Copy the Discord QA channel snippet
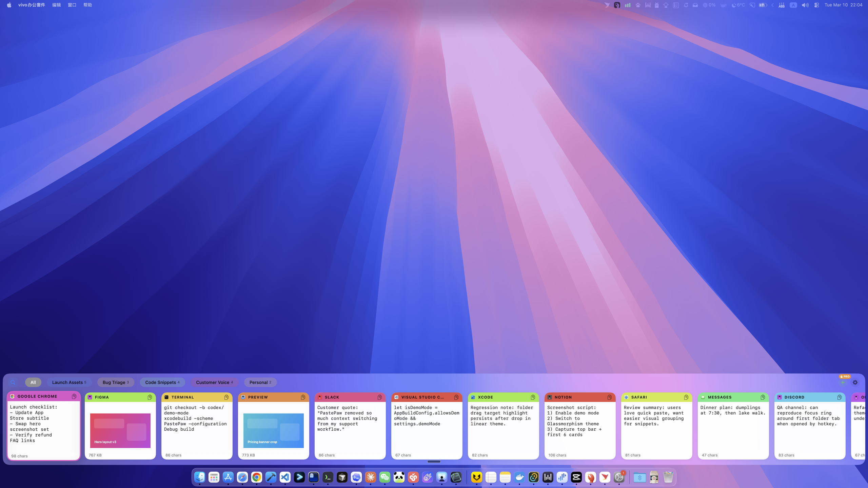 (840, 397)
